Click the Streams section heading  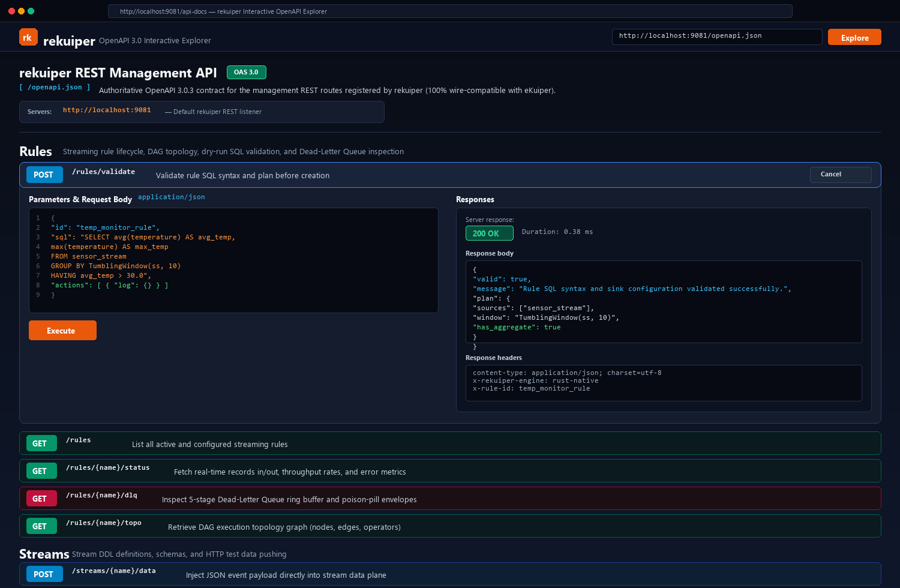44,554
